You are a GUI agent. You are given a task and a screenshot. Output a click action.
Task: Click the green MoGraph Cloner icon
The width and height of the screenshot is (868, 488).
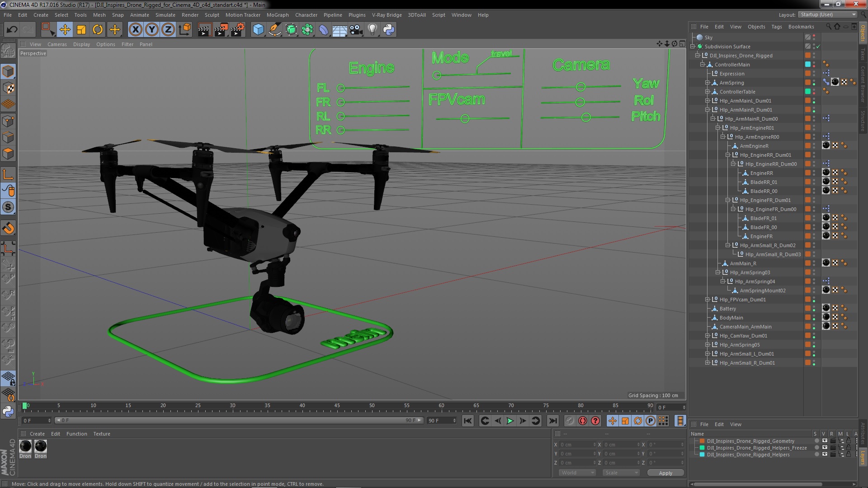307,30
